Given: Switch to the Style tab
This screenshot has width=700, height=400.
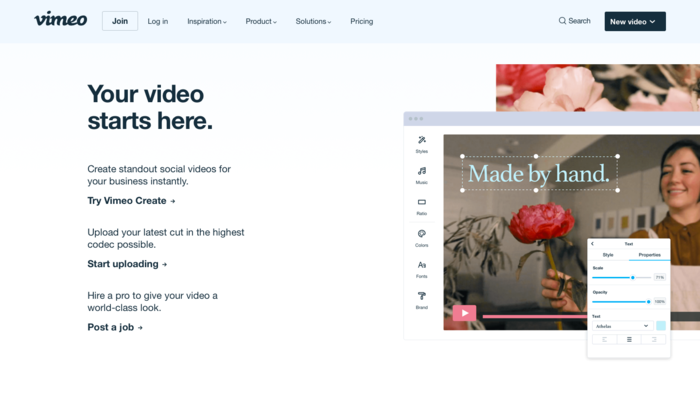Looking at the screenshot, I should tap(608, 255).
